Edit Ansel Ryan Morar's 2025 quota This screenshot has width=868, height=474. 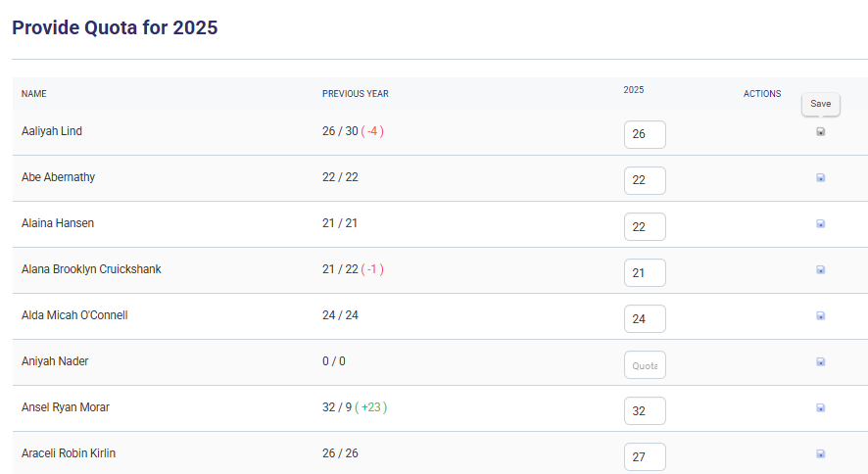[645, 411]
